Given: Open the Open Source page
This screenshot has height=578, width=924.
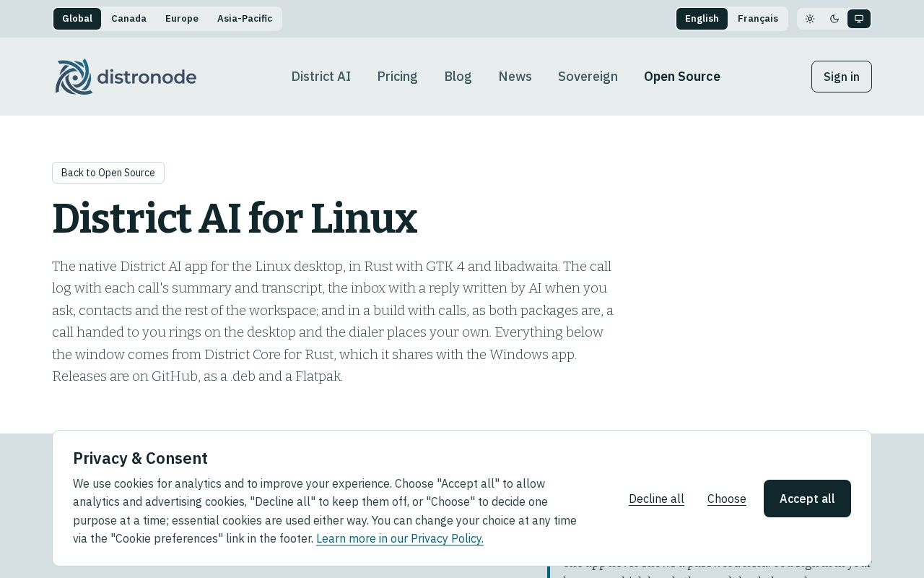Looking at the screenshot, I should [x=682, y=77].
